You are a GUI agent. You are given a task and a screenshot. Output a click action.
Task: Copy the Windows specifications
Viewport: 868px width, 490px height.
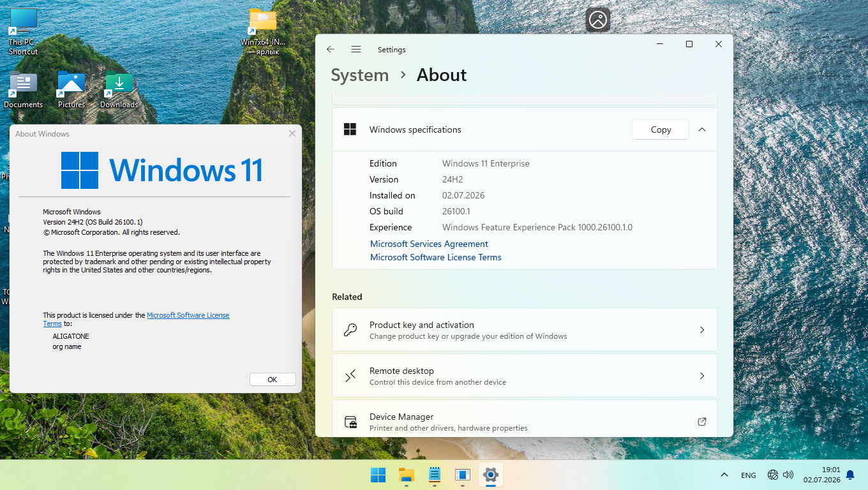[661, 130]
